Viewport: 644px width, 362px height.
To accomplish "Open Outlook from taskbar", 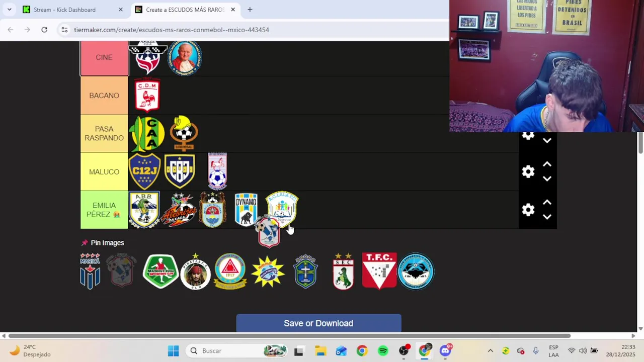I will coord(341,351).
